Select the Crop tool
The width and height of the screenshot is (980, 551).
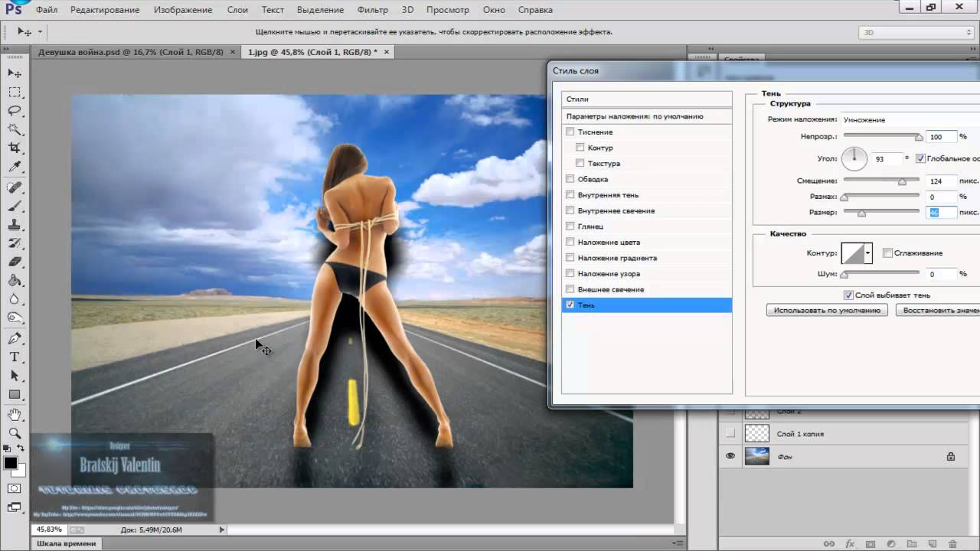(15, 148)
